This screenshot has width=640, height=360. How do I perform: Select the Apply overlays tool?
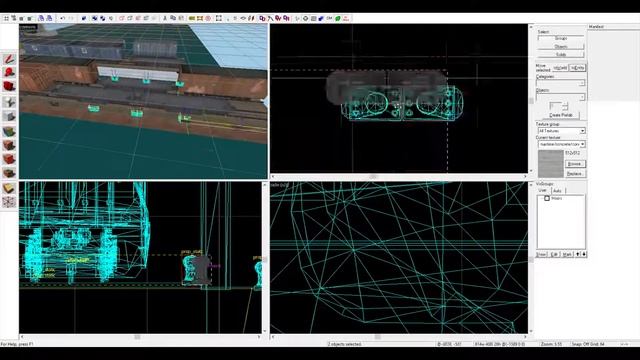coord(9,173)
